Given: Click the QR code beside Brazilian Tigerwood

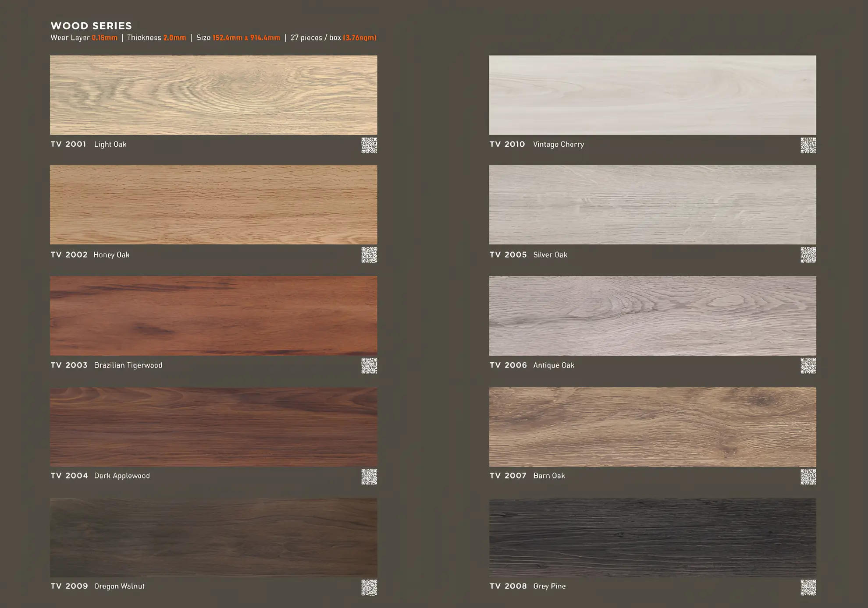Looking at the screenshot, I should pos(369,366).
